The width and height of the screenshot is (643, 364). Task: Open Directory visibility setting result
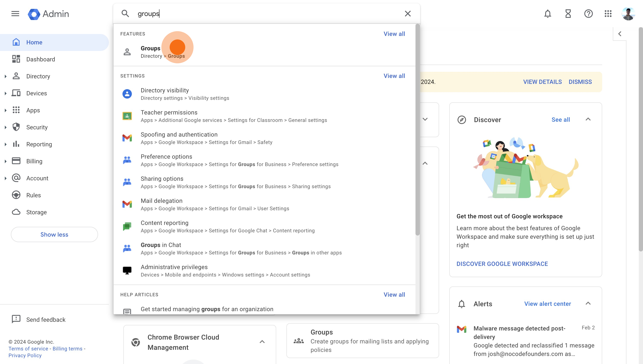[x=264, y=94]
